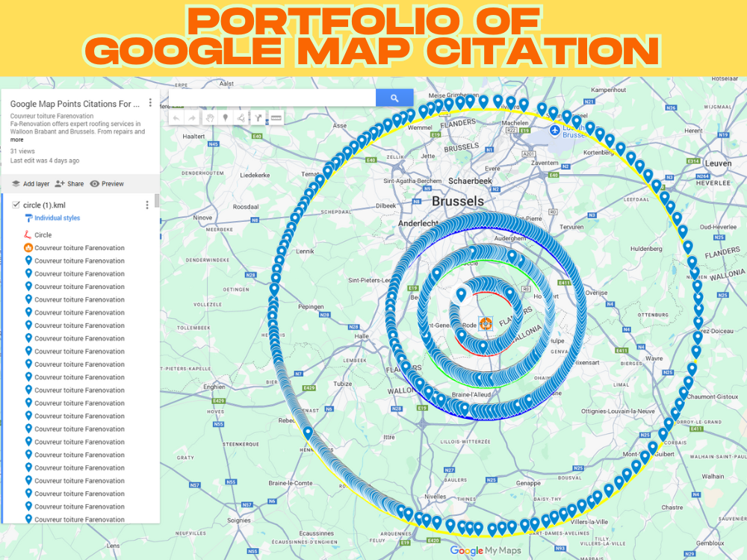Click the 'Anderlecht' label on map
This screenshot has width=747, height=560.
tap(418, 223)
